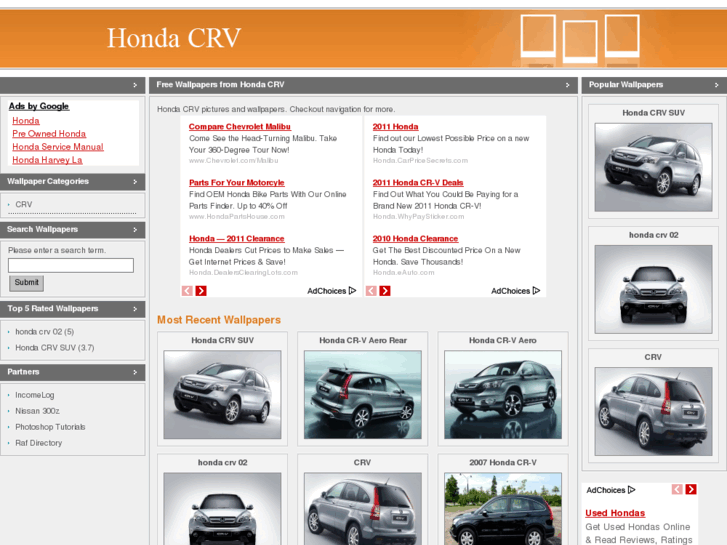Viewport: 727px width, 545px height.
Task: Open Honda CRV SUV thumbnail in Popular Wallpapers
Action: (x=653, y=167)
